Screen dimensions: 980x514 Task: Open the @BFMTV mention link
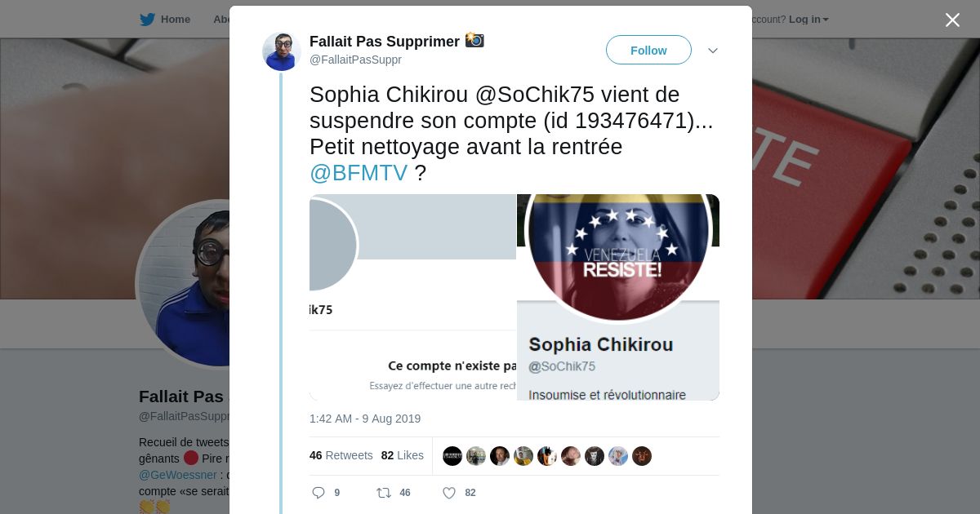tap(359, 173)
